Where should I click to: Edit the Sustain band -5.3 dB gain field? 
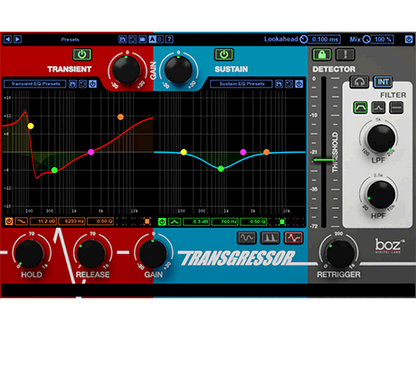coord(196,221)
